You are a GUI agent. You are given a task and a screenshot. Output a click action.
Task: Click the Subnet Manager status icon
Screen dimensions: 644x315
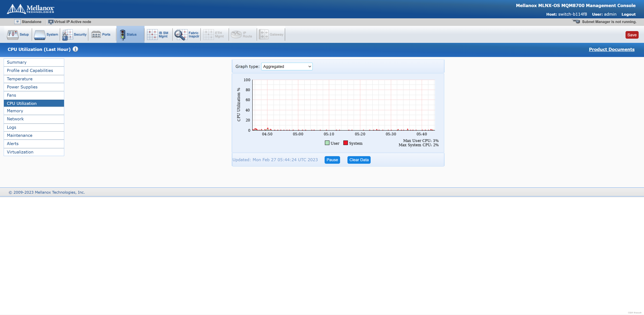point(576,22)
